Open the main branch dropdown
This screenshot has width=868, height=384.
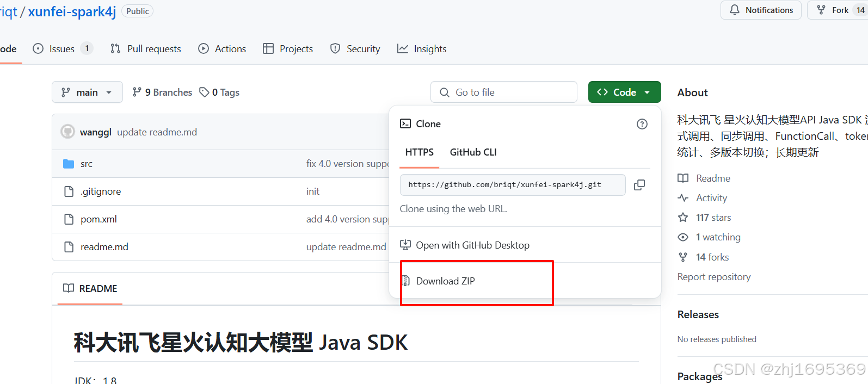coord(87,92)
